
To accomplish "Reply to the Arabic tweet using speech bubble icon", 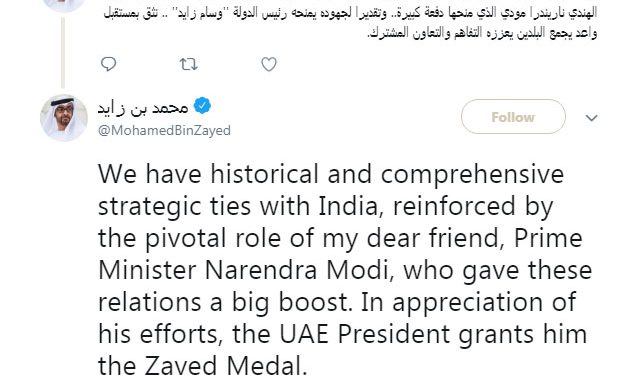I will [108, 64].
